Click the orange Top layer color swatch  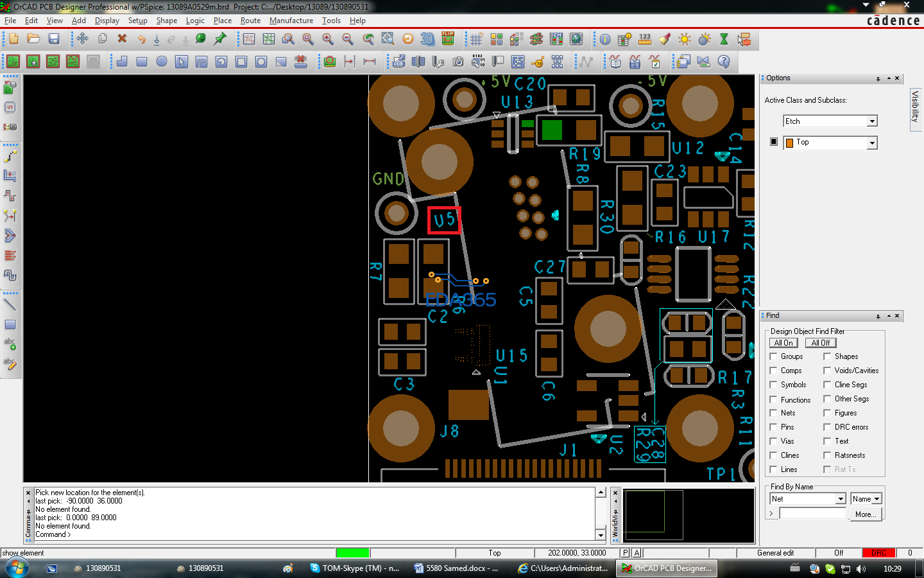coord(789,143)
